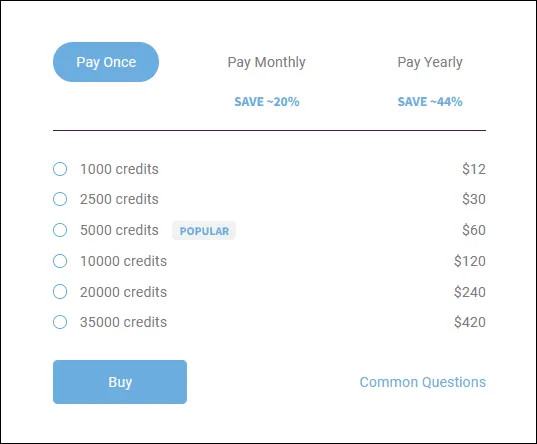Screen dimensions: 537x444
Task: Click the $420 price text
Action: (470, 322)
